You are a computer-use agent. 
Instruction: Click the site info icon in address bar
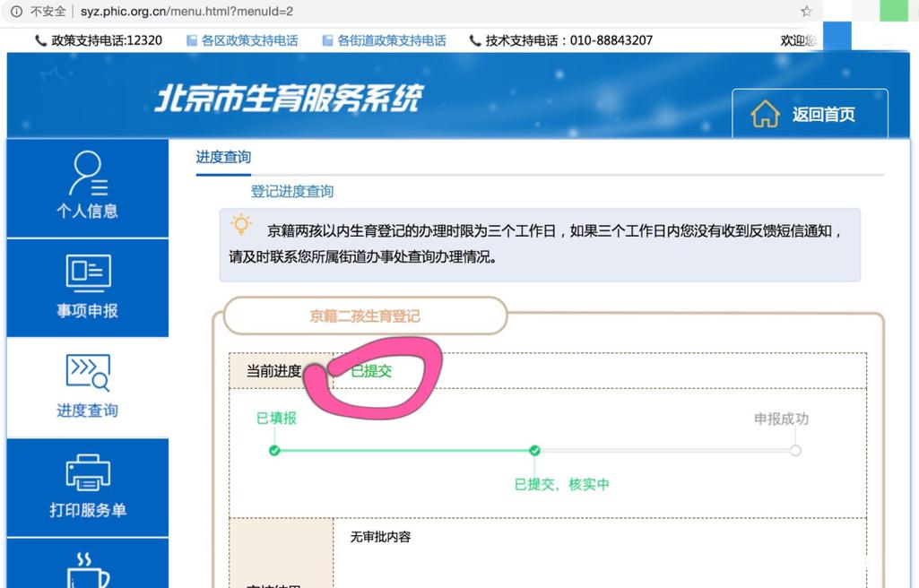click(16, 11)
